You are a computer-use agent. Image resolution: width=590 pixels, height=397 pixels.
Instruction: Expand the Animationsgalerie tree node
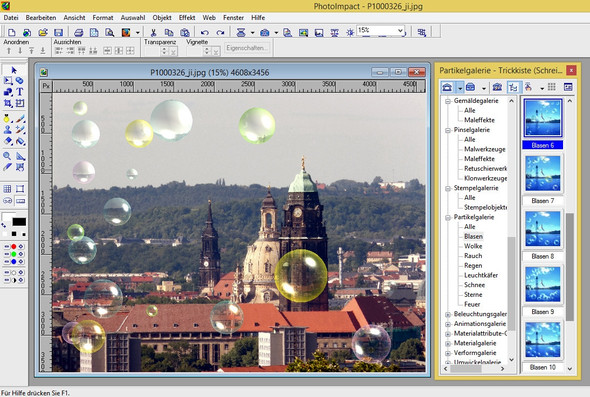click(x=448, y=324)
